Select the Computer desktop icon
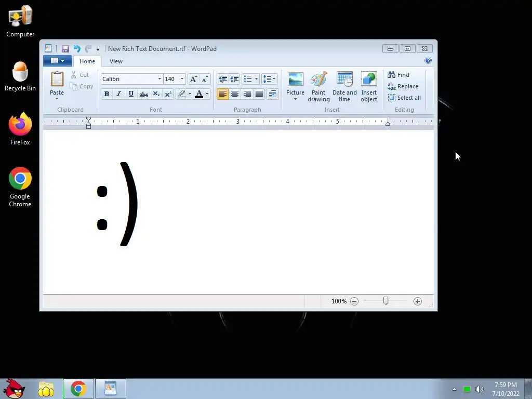532x399 pixels. pos(20,21)
